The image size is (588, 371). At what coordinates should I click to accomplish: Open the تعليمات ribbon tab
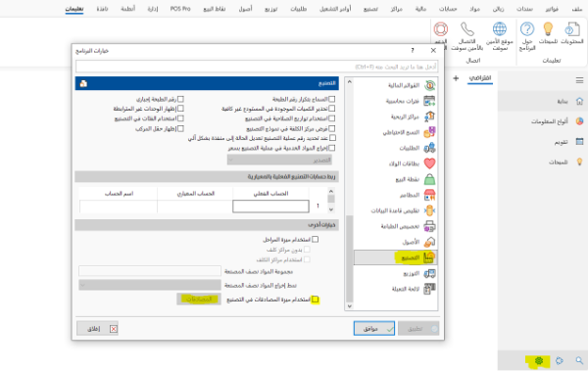pos(74,9)
